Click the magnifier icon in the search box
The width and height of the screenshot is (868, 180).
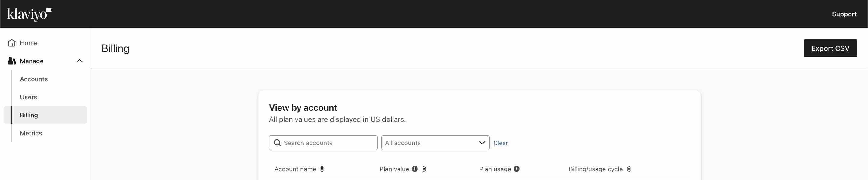pos(277,143)
